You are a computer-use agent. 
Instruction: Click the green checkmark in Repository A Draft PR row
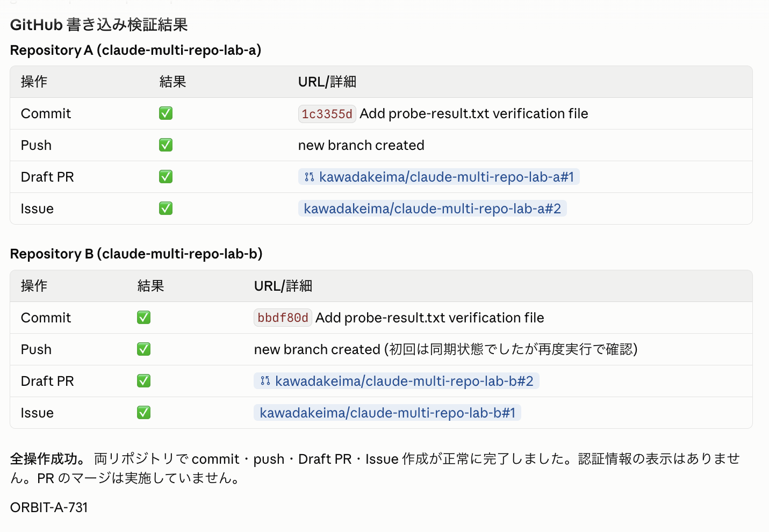point(166,177)
